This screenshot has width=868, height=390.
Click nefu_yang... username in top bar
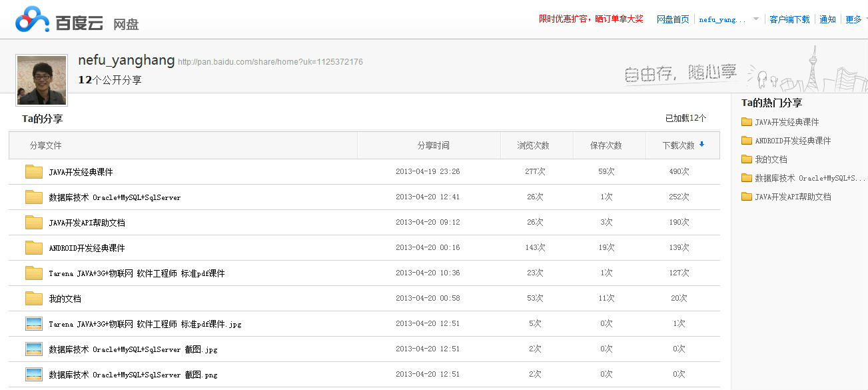pos(722,20)
